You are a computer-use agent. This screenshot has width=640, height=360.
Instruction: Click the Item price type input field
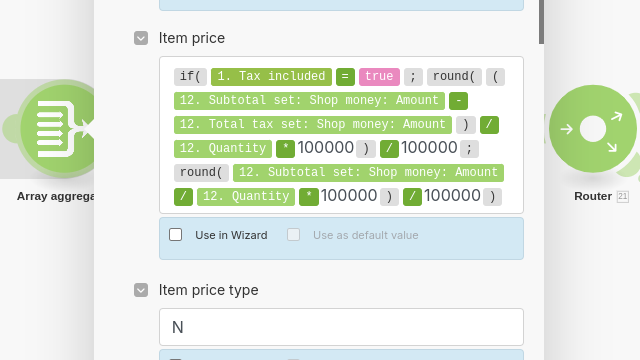[341, 327]
